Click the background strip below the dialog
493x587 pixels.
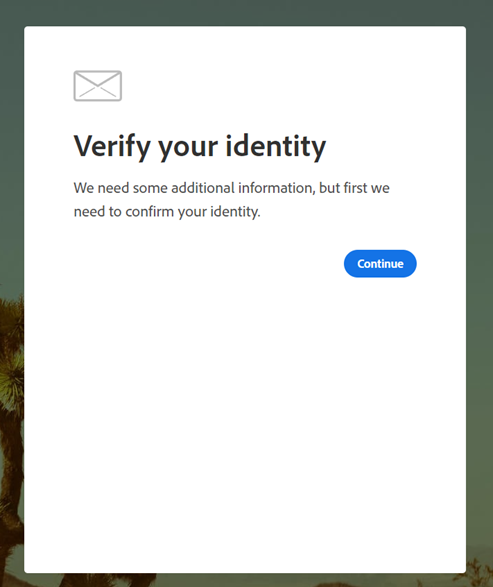(x=246, y=580)
